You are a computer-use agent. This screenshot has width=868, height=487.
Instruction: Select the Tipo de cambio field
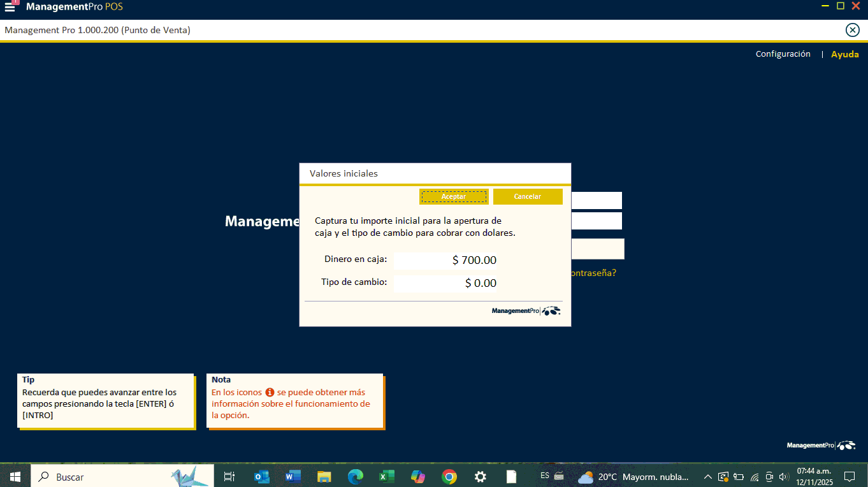[x=445, y=283]
